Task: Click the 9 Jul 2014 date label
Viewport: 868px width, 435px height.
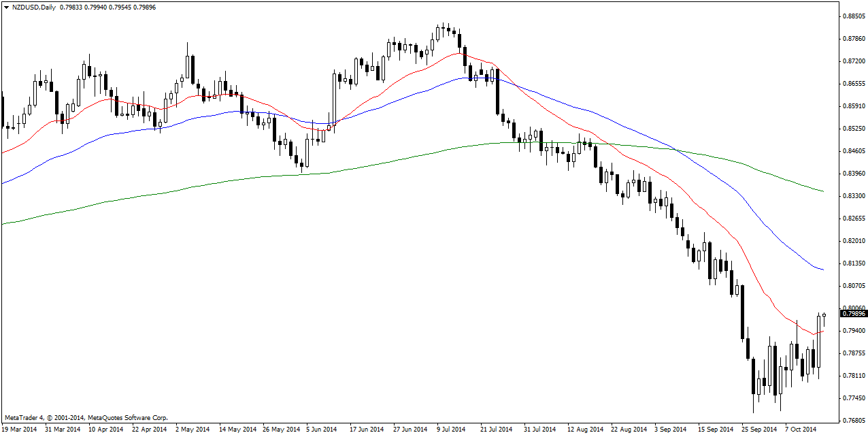Action: [450, 430]
